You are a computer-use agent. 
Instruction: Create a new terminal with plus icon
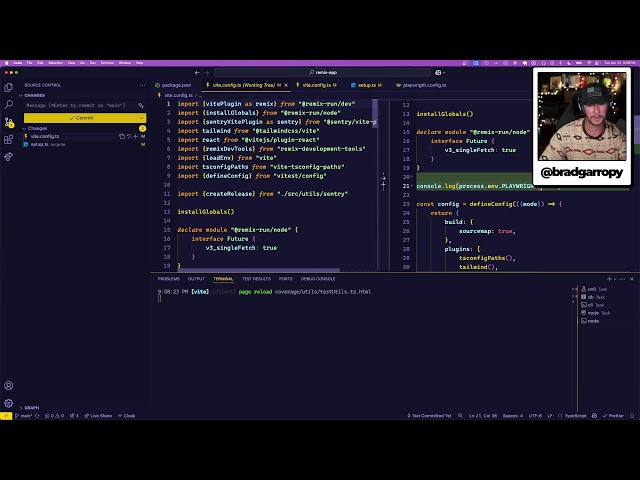click(x=609, y=279)
